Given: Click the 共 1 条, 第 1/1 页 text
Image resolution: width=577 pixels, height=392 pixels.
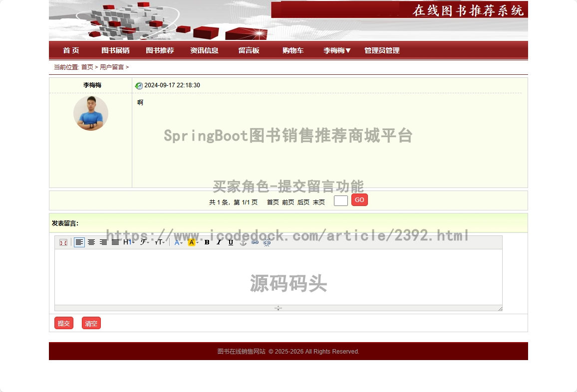Looking at the screenshot, I should 233,202.
